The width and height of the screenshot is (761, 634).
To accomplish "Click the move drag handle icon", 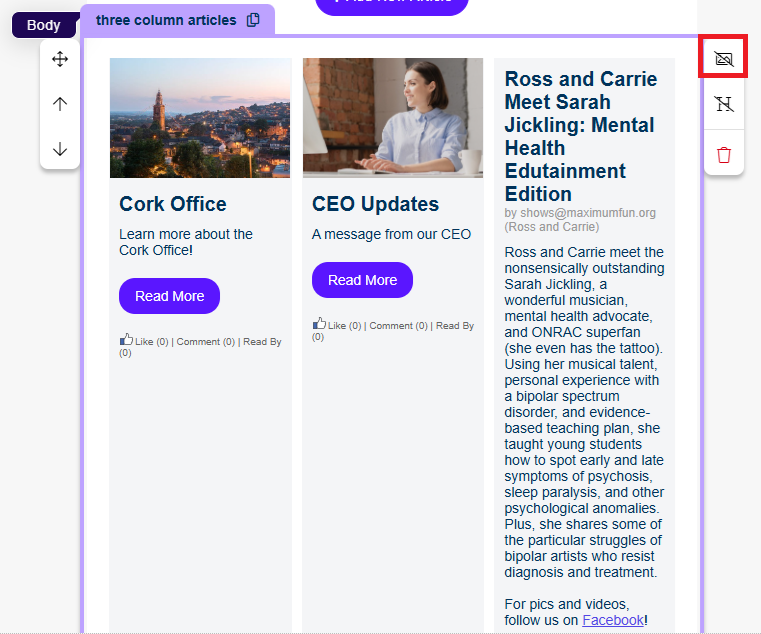I will pyautogui.click(x=60, y=59).
